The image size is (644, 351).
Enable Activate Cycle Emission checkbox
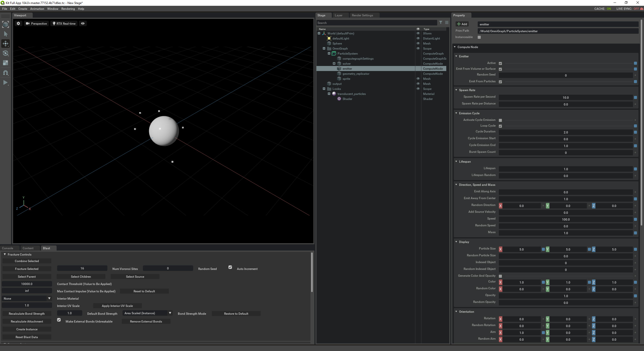point(500,120)
